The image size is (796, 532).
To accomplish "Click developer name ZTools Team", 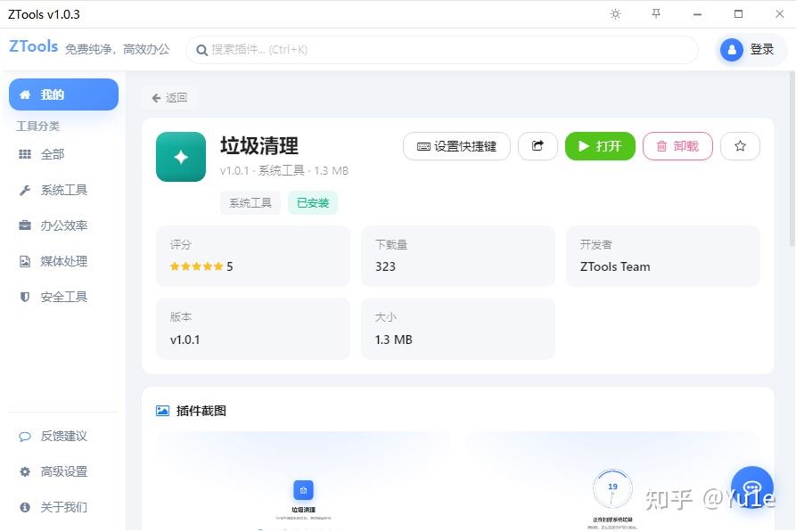I will point(615,266).
